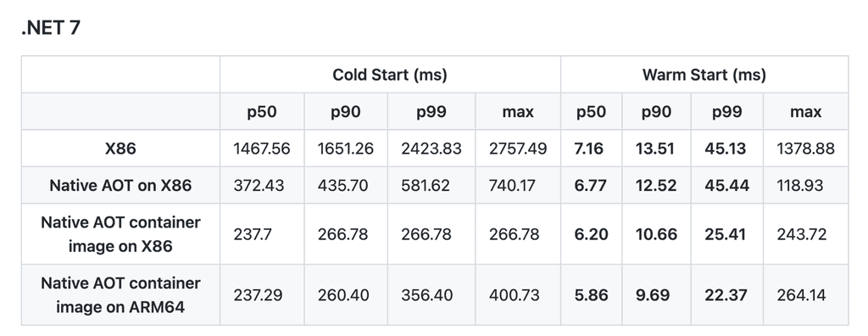Click the .NET 7 heading
868x336 pixels.
pyautogui.click(x=51, y=26)
